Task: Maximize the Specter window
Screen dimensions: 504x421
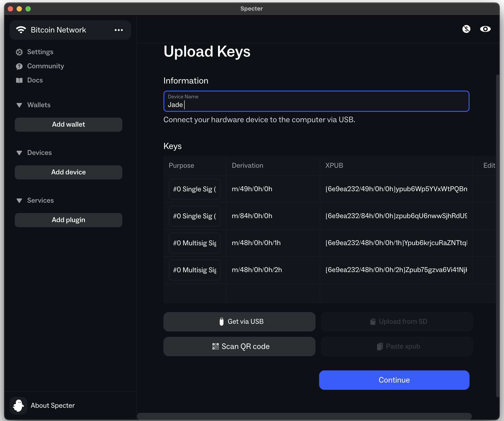Action: click(28, 9)
